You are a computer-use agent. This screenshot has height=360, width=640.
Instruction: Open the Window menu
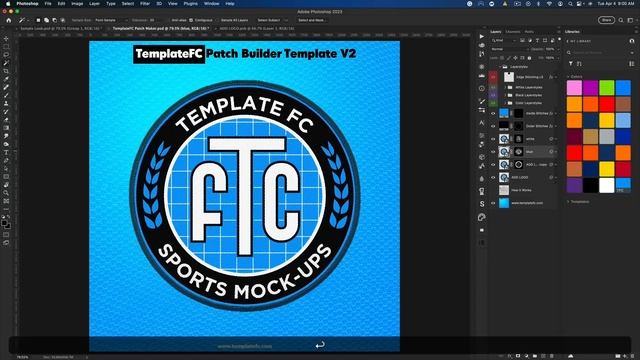(x=211, y=4)
